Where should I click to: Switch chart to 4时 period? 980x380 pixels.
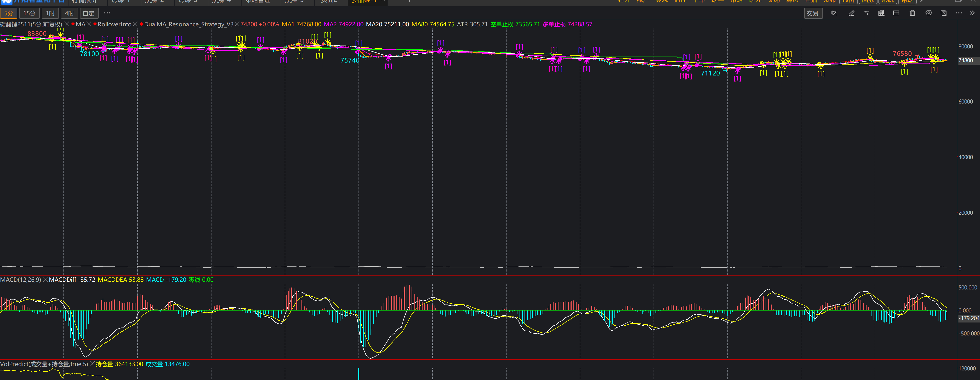pyautogui.click(x=69, y=13)
